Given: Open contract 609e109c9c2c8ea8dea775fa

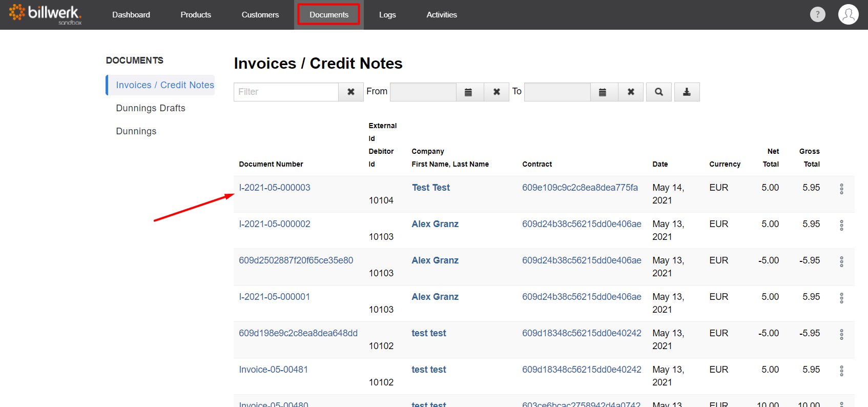Looking at the screenshot, I should (580, 188).
